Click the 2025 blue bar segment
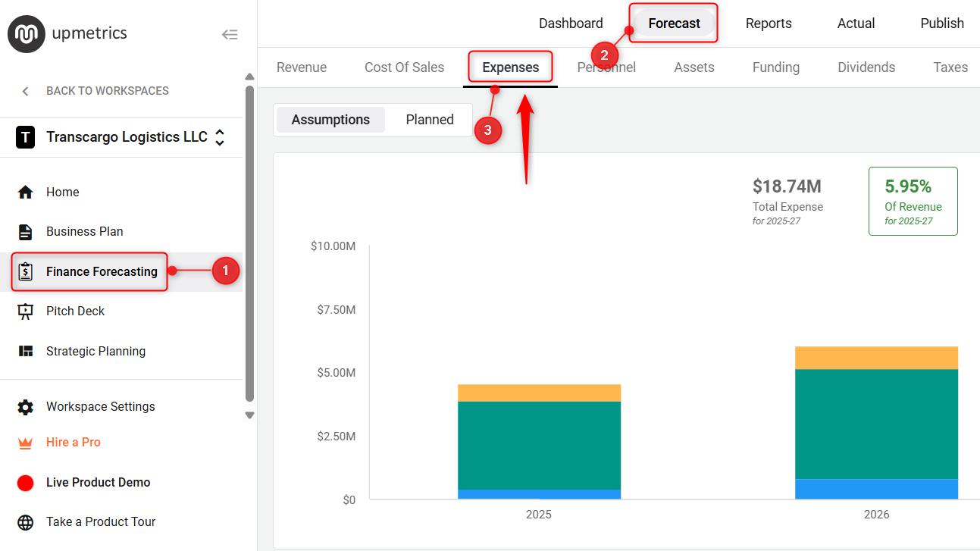The image size is (980, 551). [539, 494]
